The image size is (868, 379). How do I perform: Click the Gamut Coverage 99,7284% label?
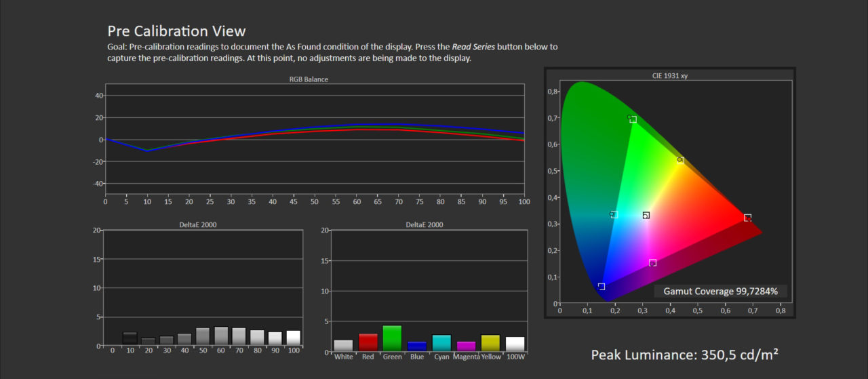(x=720, y=292)
